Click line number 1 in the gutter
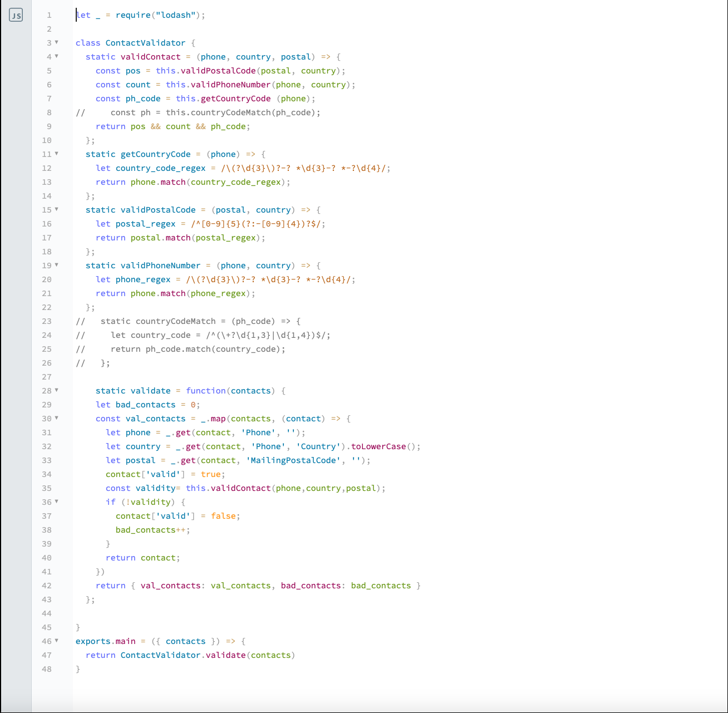This screenshot has width=728, height=713. pos(49,15)
